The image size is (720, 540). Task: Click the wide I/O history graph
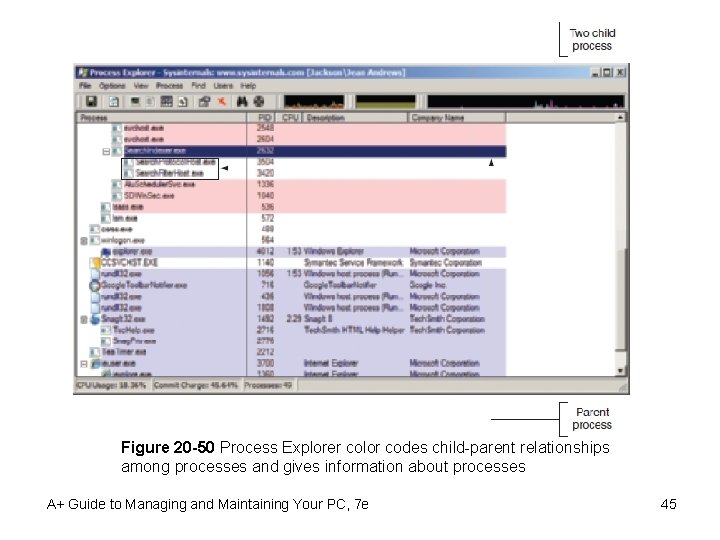[x=526, y=101]
